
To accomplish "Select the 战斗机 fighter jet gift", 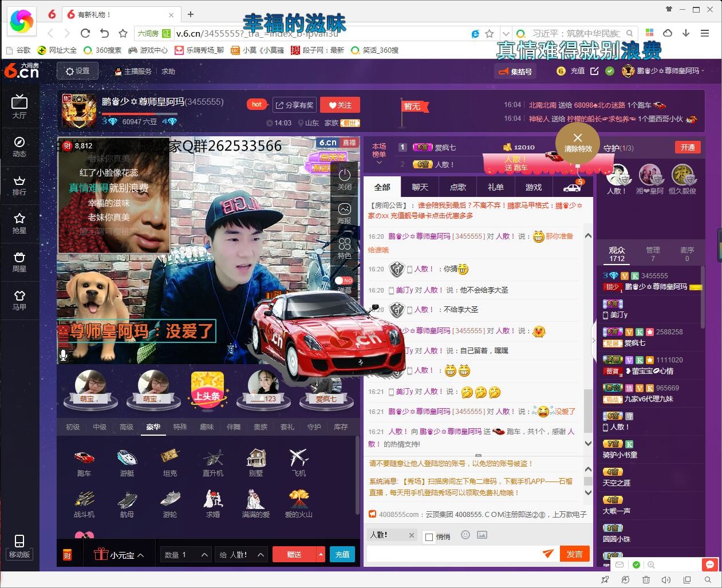I will (84, 504).
